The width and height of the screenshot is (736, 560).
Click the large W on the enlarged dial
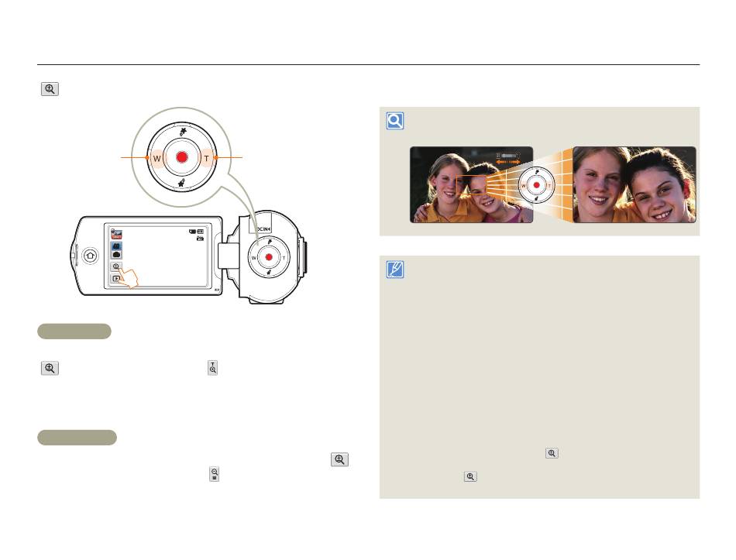[156, 158]
